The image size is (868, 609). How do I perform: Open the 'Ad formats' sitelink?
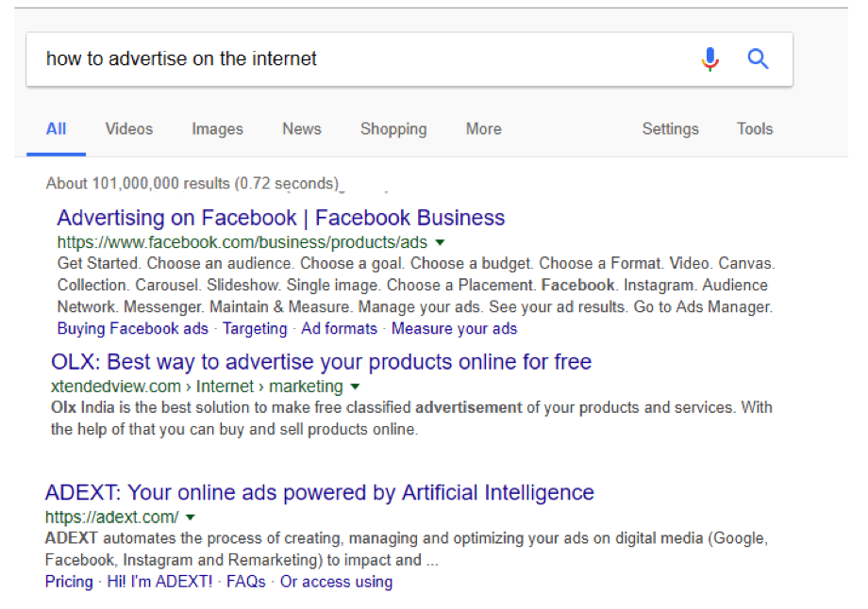tap(340, 329)
